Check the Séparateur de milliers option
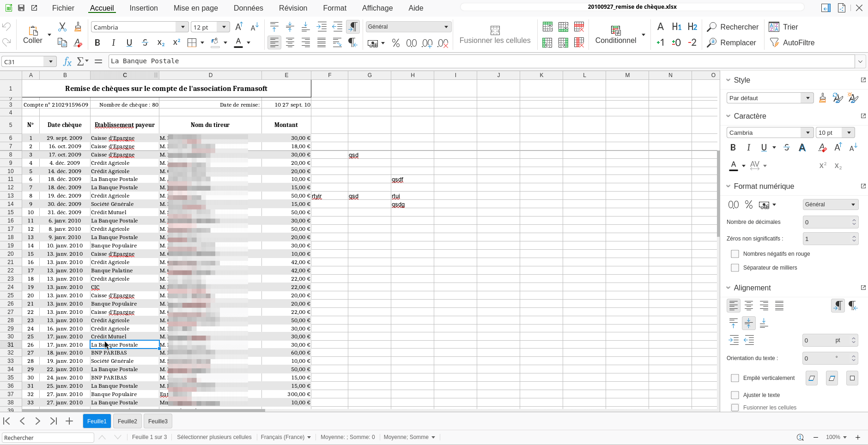 (735, 268)
